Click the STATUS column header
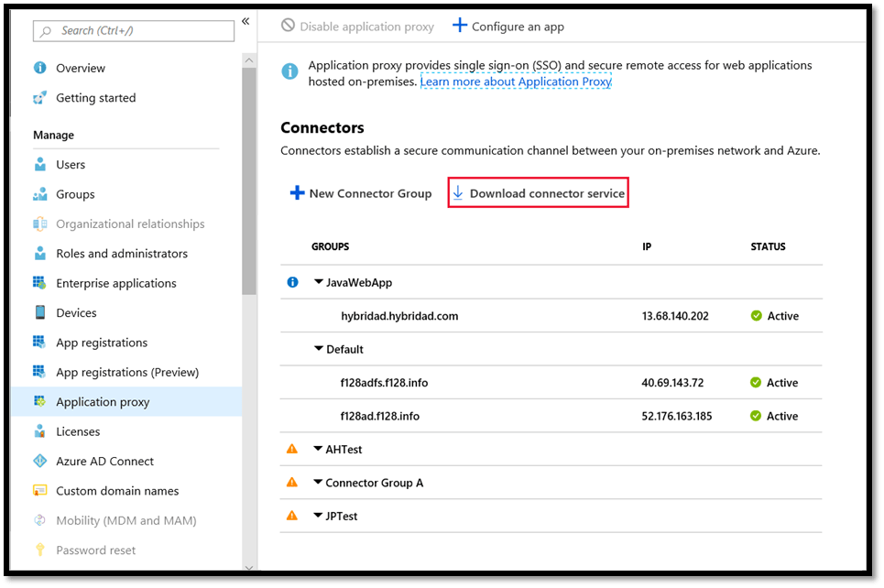 (768, 246)
